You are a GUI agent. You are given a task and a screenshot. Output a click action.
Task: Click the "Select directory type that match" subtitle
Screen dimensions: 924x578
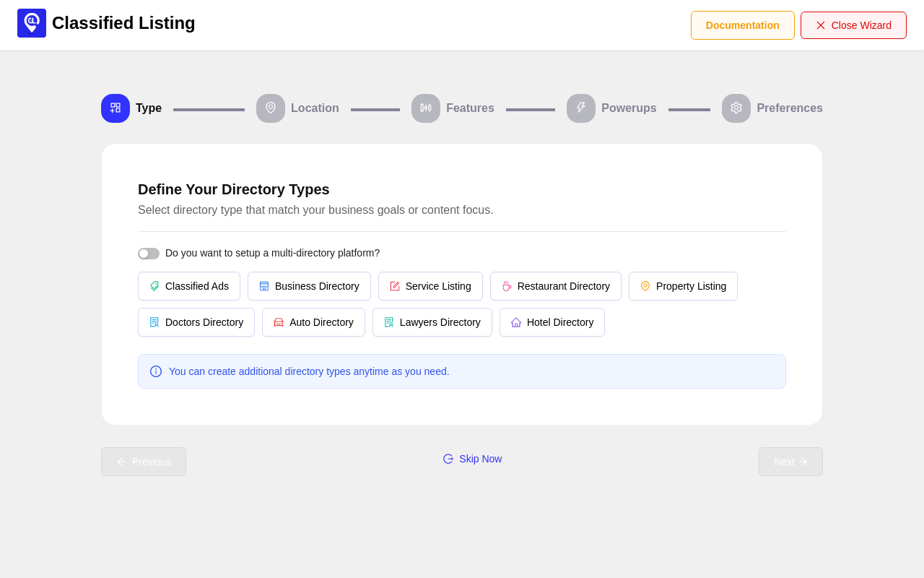click(315, 210)
